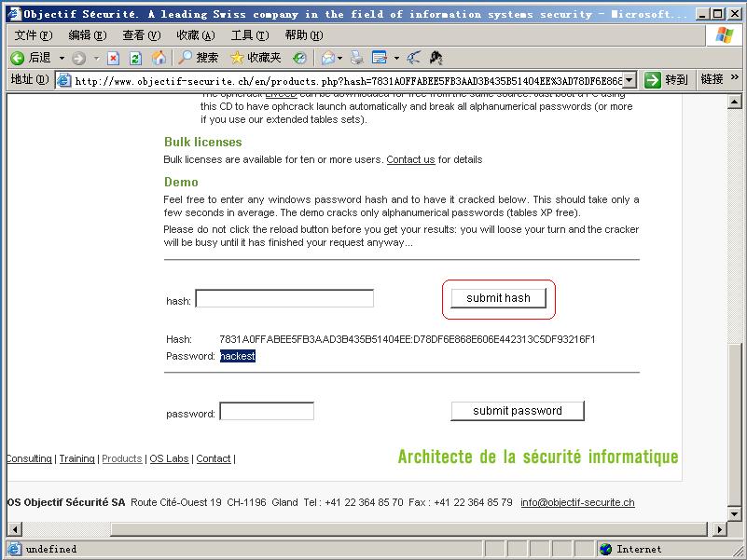
Task: Click the submit password button
Action: point(518,411)
